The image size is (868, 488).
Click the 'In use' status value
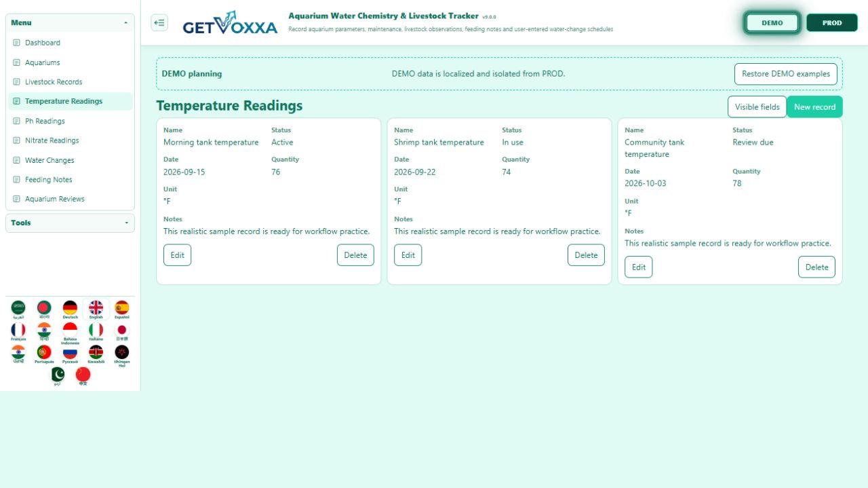point(513,143)
